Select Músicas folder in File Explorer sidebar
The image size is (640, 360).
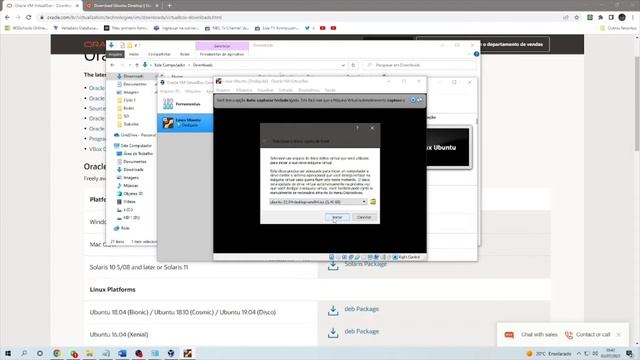point(131,186)
